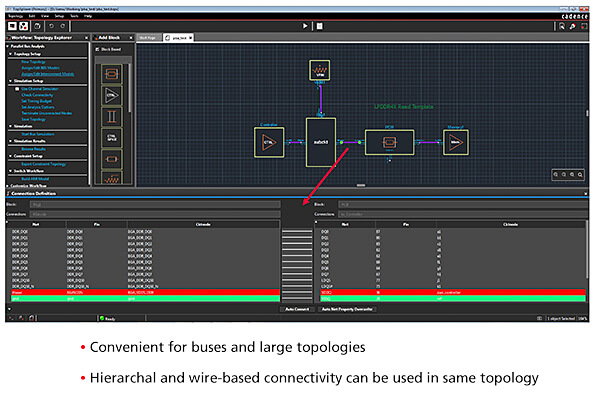Collapse the Topology Setup section
600x406 pixels.
pos(5,53)
